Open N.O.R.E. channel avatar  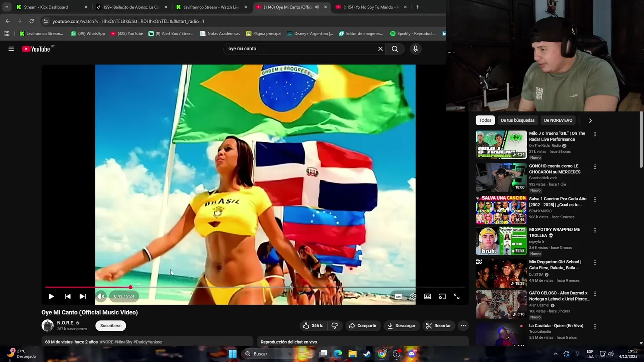click(x=48, y=326)
